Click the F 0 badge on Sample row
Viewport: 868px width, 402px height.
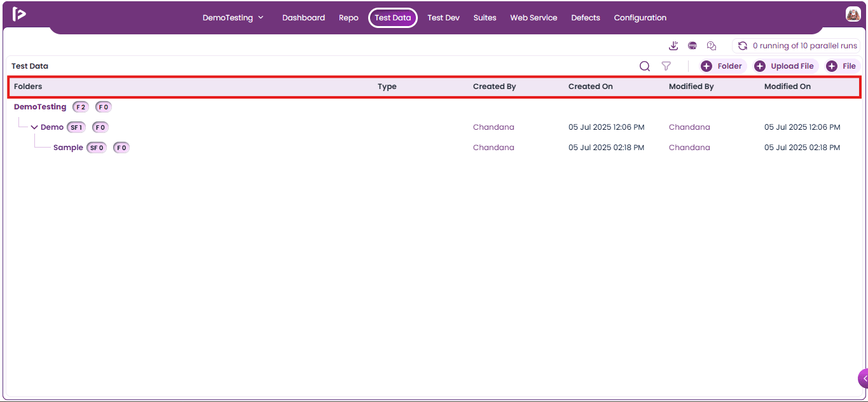click(121, 148)
